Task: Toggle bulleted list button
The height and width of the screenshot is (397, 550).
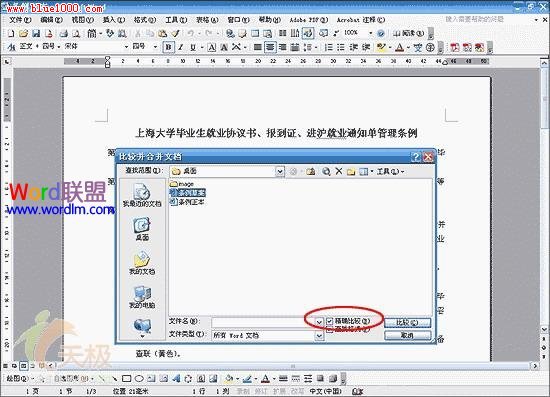Action: tap(341, 47)
